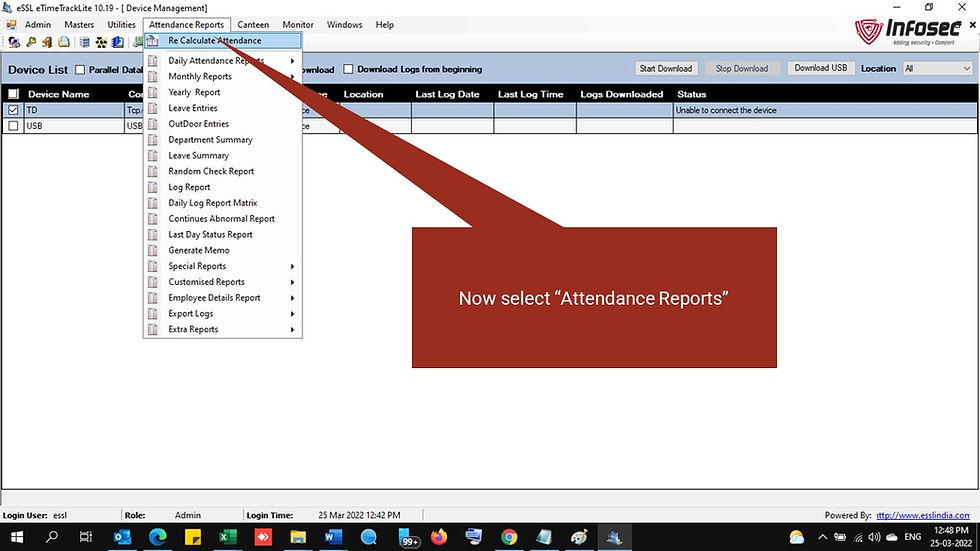Image resolution: width=980 pixels, height=551 pixels.
Task: Open Yearly Report from the menu
Action: [223, 92]
